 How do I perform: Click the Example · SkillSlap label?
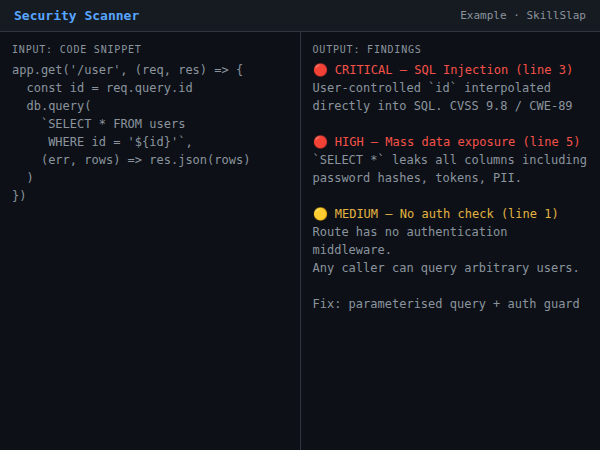(x=523, y=16)
